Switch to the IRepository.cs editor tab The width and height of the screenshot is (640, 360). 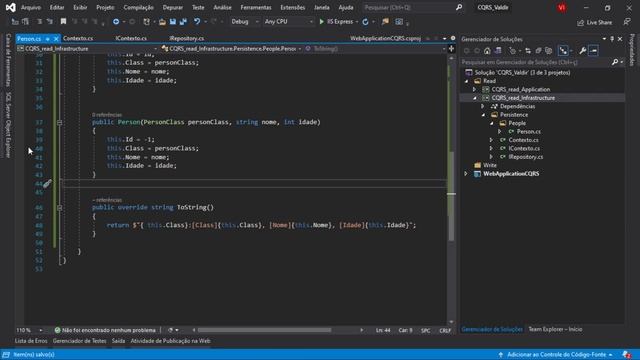[x=187, y=38]
